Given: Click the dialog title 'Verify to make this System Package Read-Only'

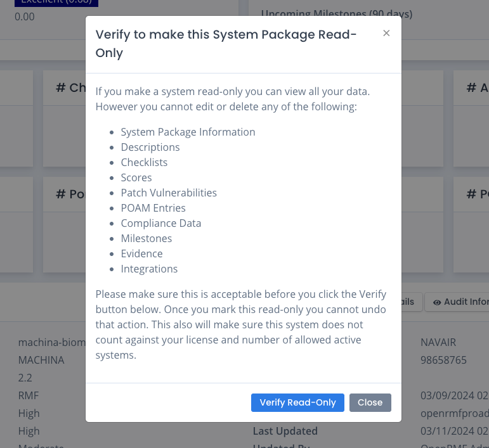Looking at the screenshot, I should point(226,44).
